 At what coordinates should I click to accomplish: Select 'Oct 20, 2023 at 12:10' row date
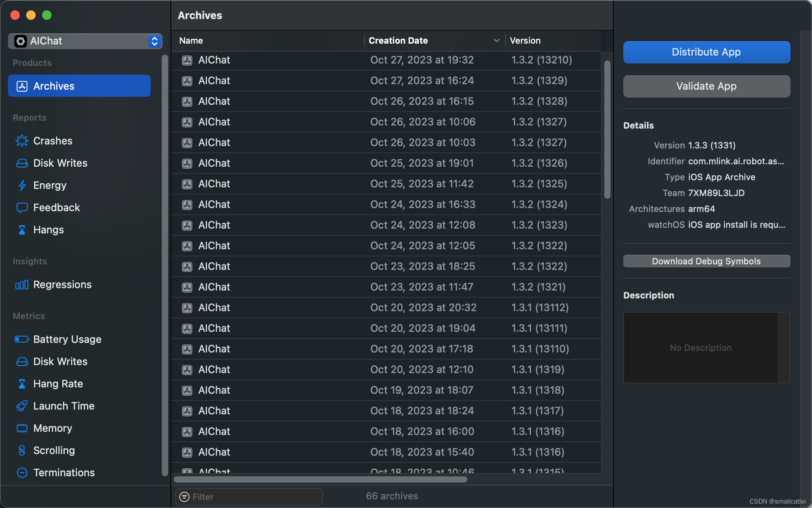click(422, 369)
